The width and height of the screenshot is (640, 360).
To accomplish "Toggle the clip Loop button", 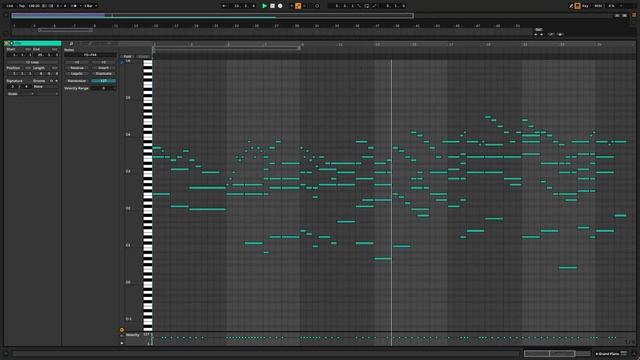I will 32,62.
